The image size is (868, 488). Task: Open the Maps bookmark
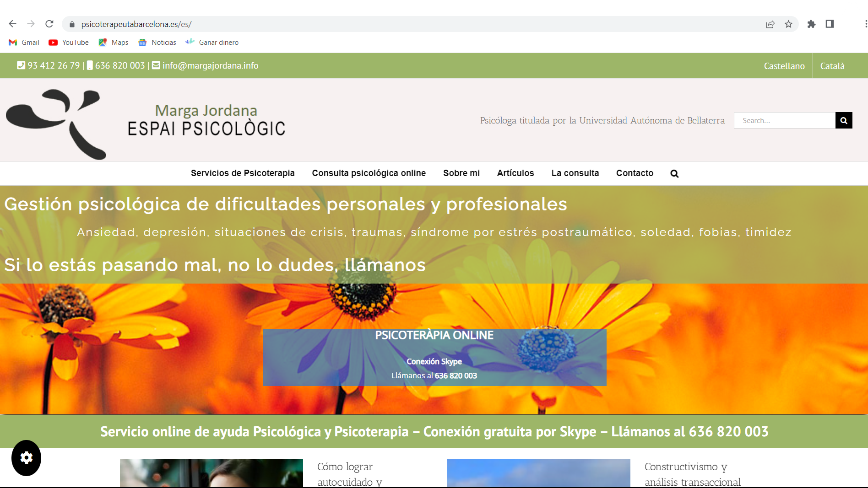113,43
